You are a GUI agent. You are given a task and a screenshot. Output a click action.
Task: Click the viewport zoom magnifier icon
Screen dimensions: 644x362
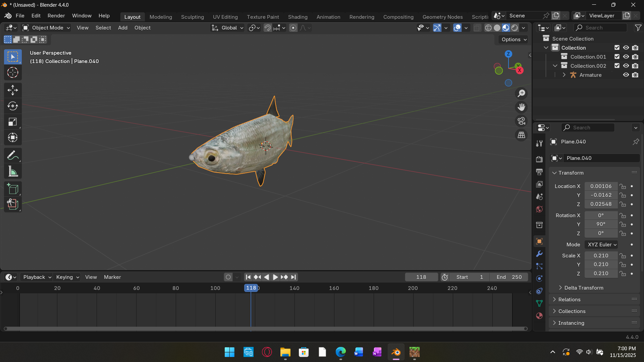pyautogui.click(x=521, y=94)
